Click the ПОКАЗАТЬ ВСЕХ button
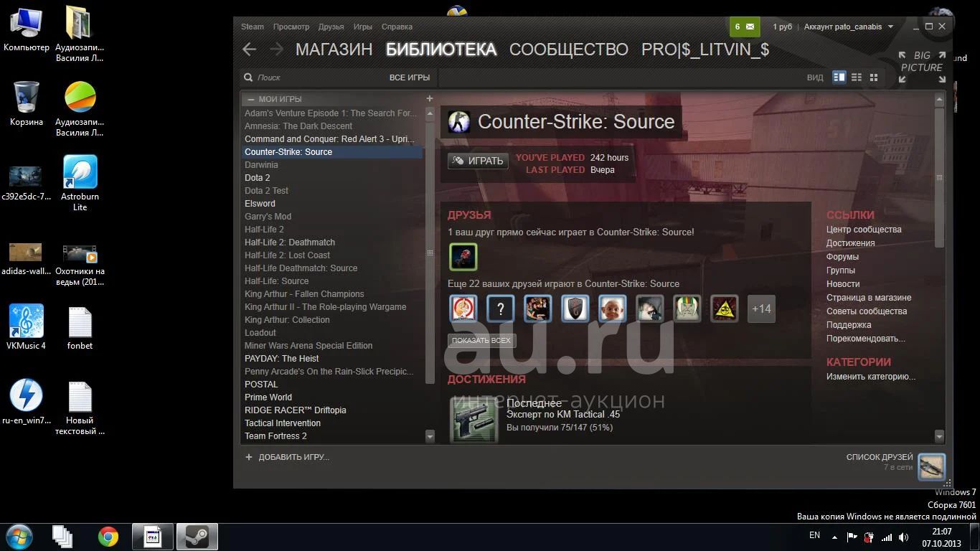980x551 pixels. click(481, 340)
